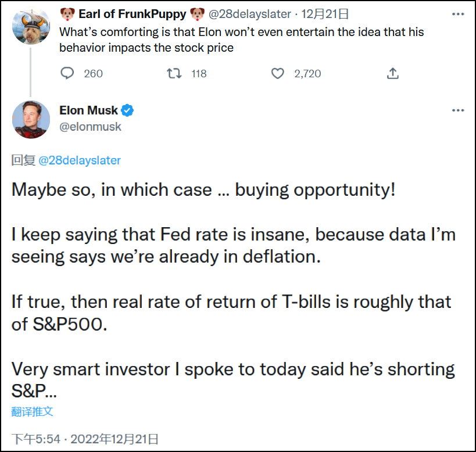
Task: Open the more options menu on Elon Musk's tweet
Action: pos(458,110)
